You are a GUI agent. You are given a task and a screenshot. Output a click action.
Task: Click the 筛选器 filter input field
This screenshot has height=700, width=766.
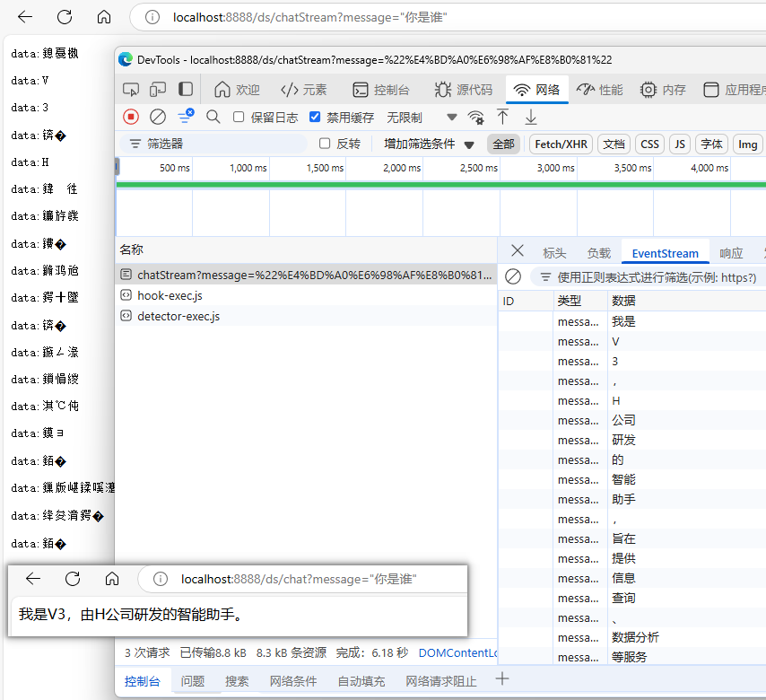[215, 144]
